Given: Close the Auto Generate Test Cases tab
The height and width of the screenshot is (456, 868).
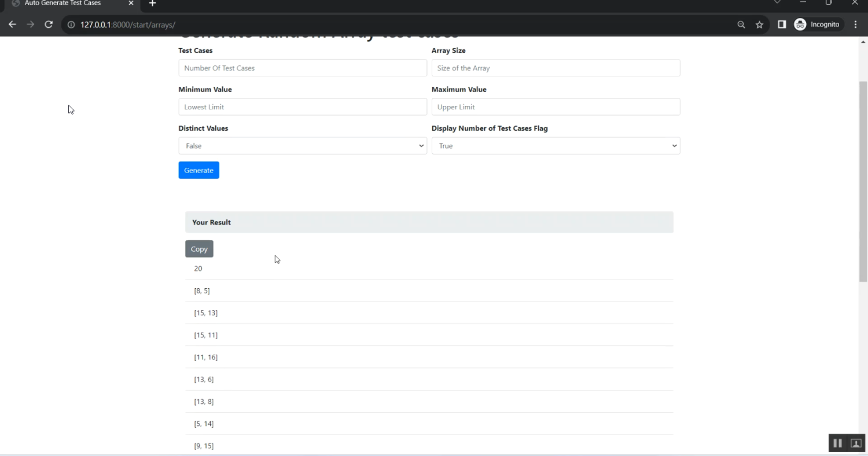Looking at the screenshot, I should pos(131,3).
